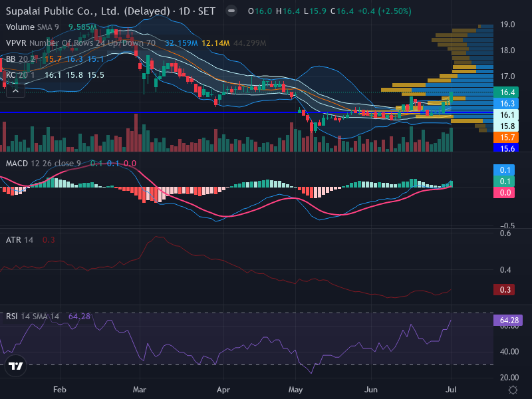This screenshot has height=399, width=532.
Task: Click the 9.585M volume value in legend
Action: tap(82, 27)
